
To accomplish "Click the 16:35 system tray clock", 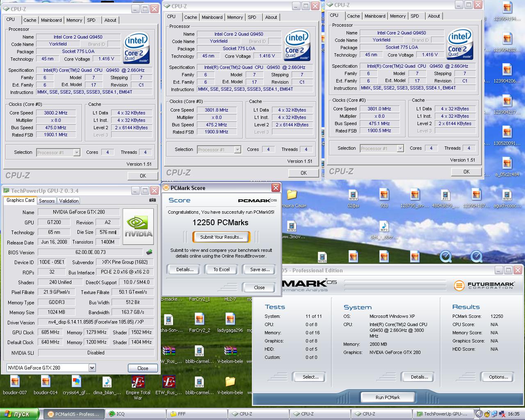I will point(514,414).
